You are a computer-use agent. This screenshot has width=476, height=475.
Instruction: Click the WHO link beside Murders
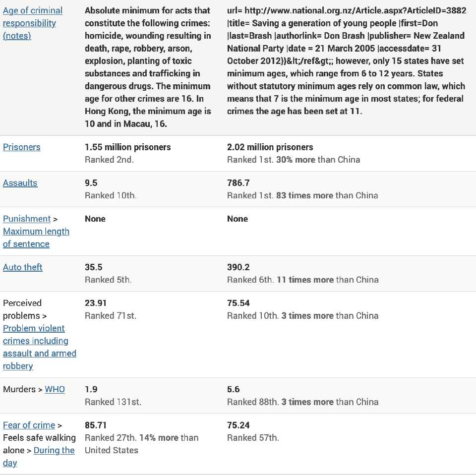tap(55, 389)
